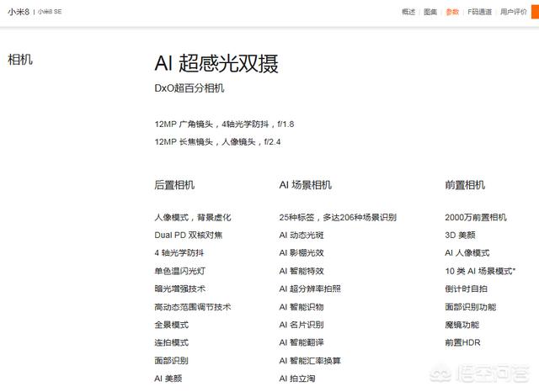
Task: Click AI 拍立淘 entry
Action: click(x=297, y=379)
